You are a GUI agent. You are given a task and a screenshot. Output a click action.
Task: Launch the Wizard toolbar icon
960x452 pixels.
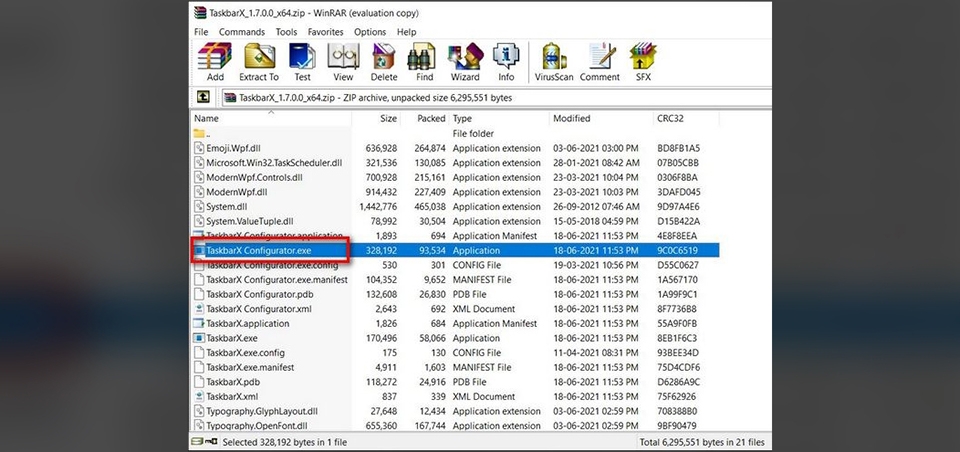465,56
